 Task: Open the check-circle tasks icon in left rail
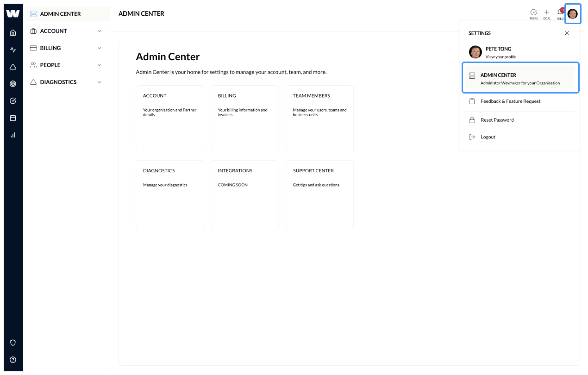click(x=13, y=100)
